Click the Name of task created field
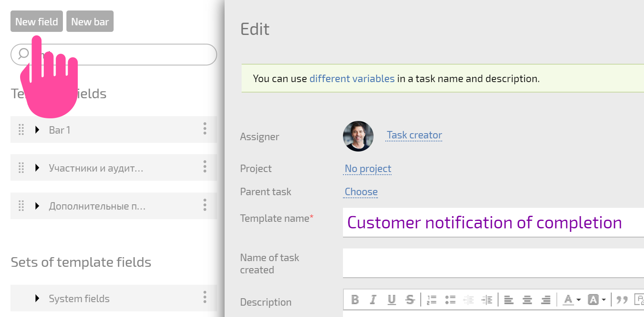The image size is (644, 317). point(493,263)
